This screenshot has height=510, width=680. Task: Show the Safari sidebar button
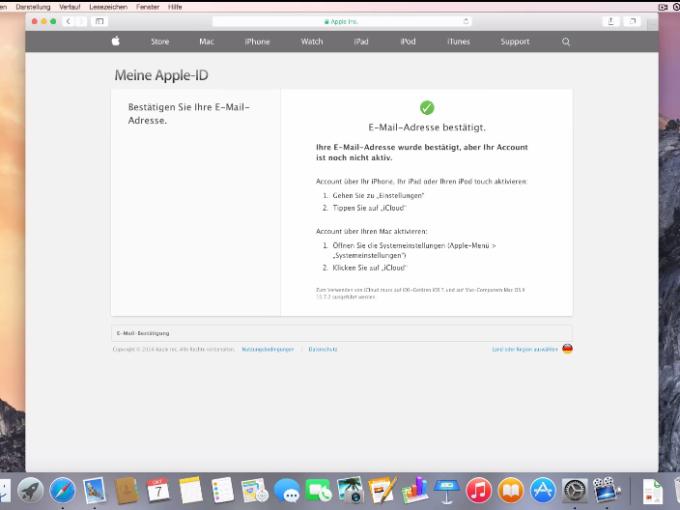pyautogui.click(x=99, y=21)
